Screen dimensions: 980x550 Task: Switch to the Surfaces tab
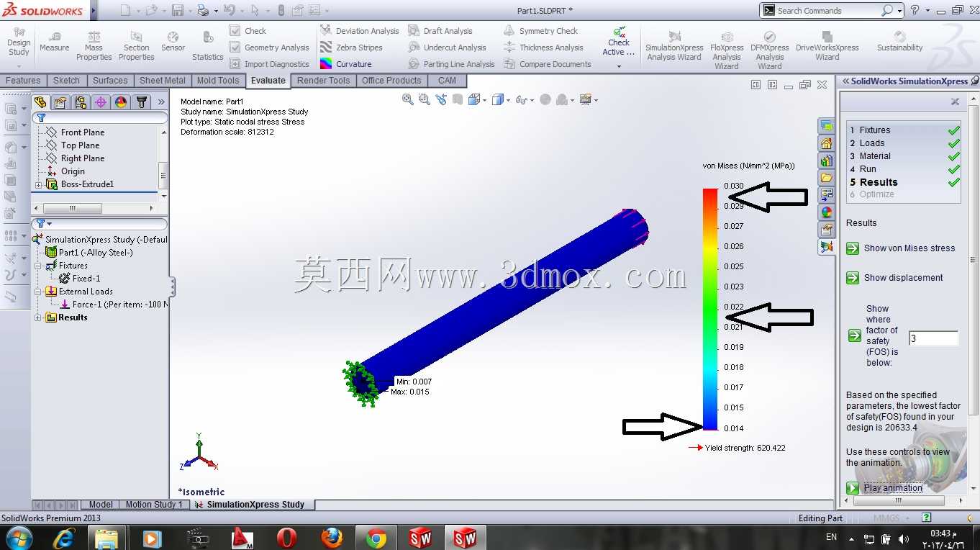tap(110, 81)
